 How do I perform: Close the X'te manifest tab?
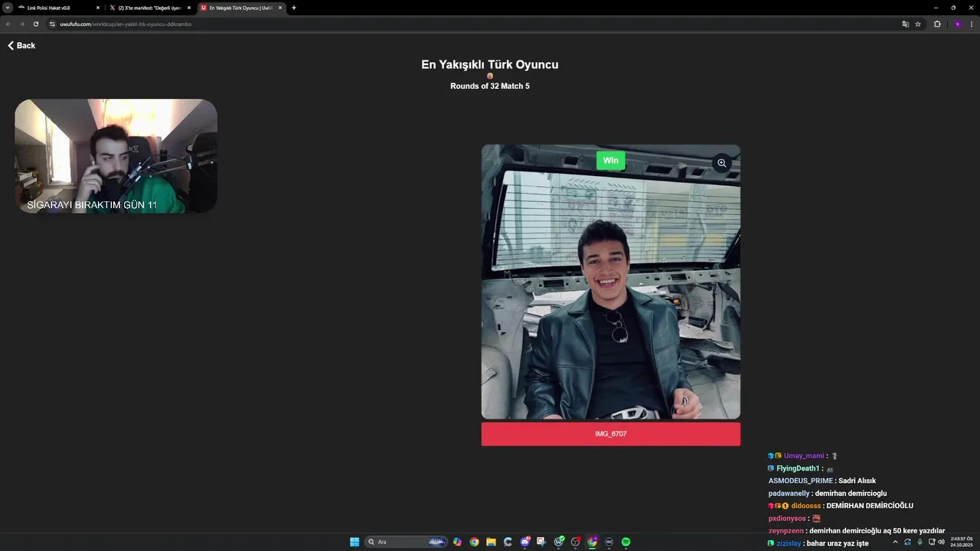coord(189,8)
